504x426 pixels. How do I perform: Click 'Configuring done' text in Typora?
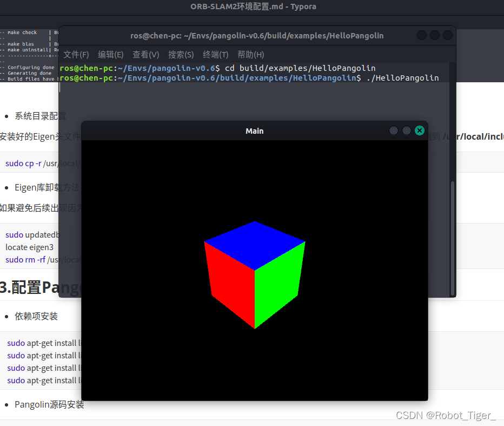tap(31, 67)
